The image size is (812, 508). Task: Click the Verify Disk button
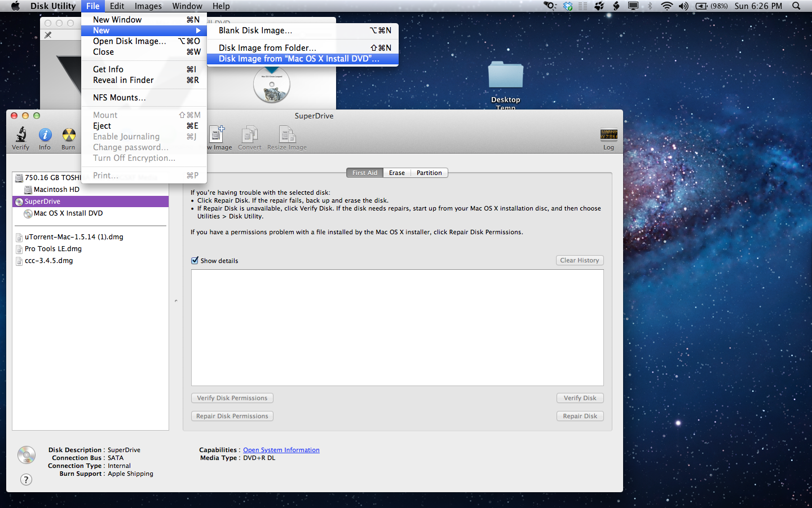click(580, 398)
